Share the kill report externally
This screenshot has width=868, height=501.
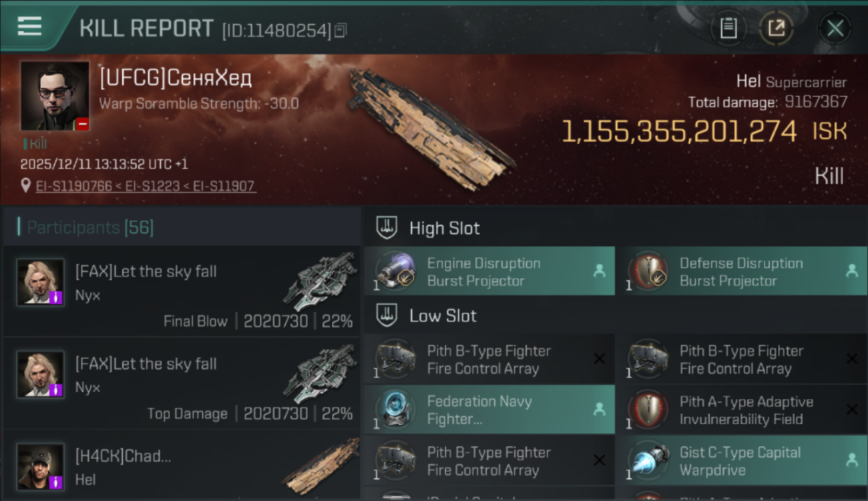pos(776,28)
